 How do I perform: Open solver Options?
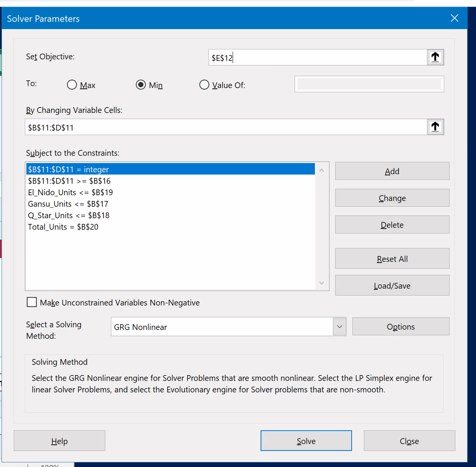(x=401, y=327)
